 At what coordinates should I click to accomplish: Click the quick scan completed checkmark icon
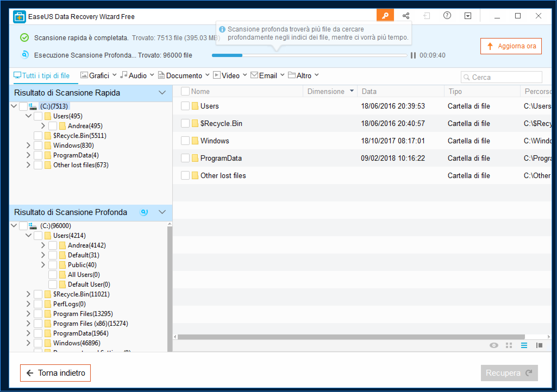pyautogui.click(x=24, y=38)
